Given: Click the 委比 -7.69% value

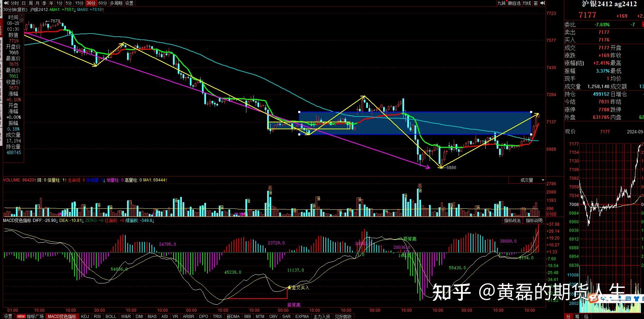Looking at the screenshot, I should click(x=602, y=25).
